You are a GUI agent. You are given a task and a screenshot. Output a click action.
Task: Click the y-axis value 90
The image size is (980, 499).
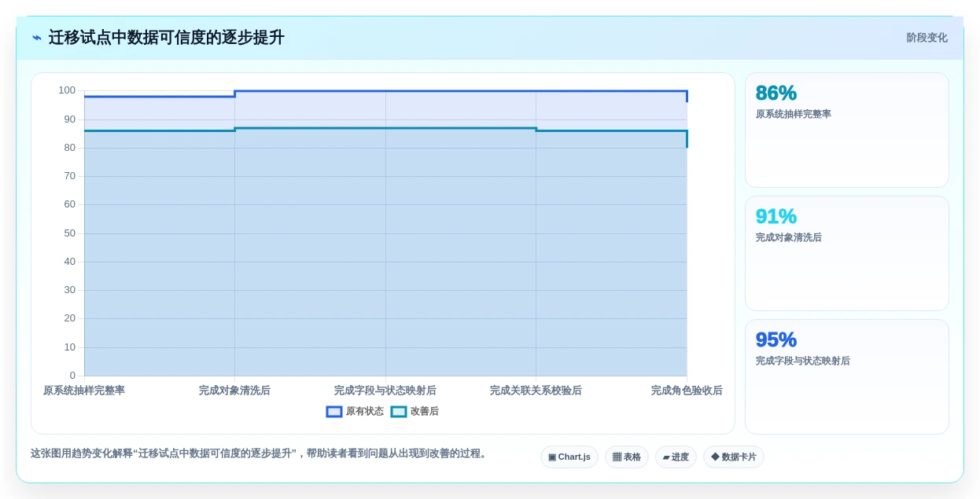coord(70,119)
